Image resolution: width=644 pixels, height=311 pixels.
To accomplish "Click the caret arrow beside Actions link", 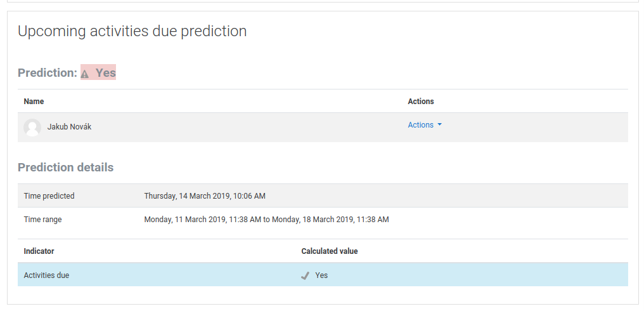I will 439,124.
